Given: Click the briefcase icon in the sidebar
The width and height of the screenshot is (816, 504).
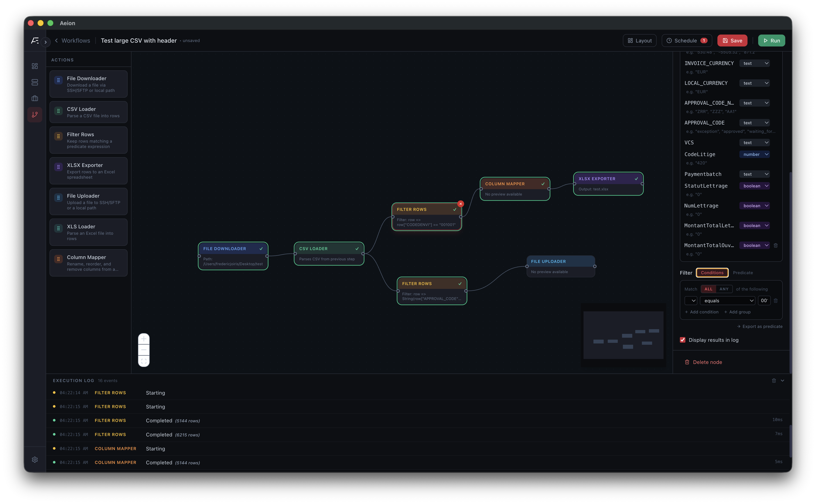Looking at the screenshot, I should point(35,98).
